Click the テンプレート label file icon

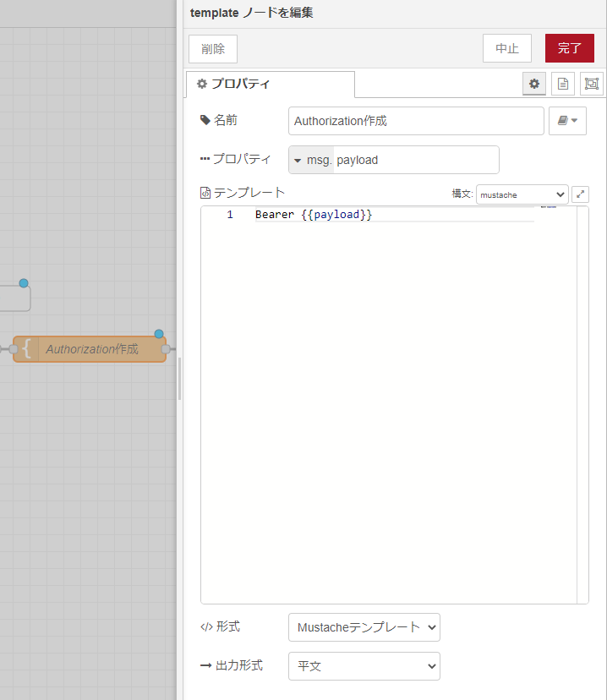click(x=205, y=193)
